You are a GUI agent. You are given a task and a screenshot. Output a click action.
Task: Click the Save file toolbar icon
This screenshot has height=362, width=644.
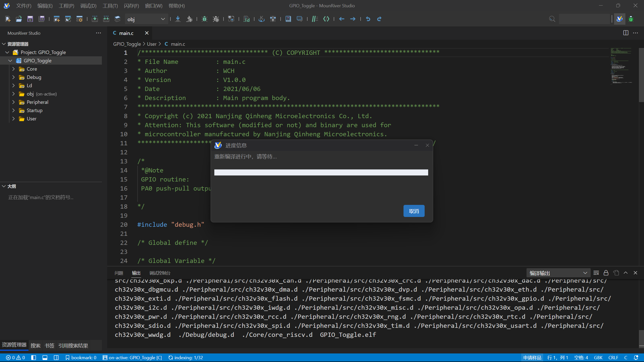pos(30,19)
